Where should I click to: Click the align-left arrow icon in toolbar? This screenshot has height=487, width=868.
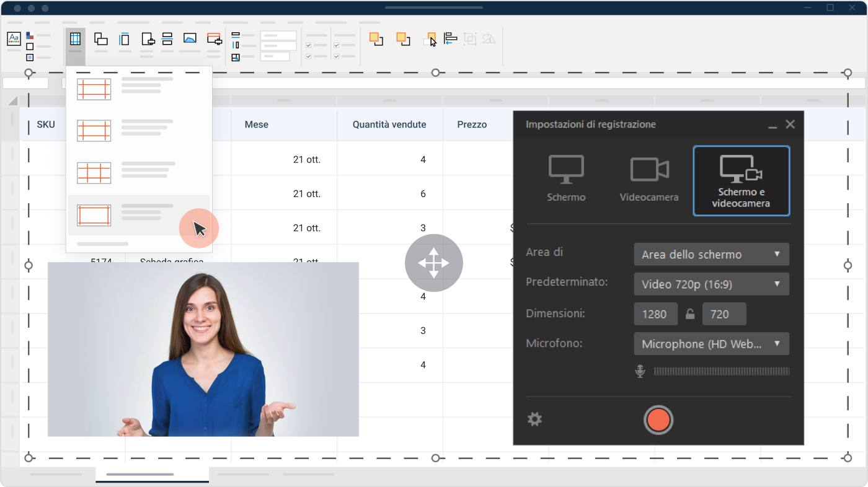point(449,38)
